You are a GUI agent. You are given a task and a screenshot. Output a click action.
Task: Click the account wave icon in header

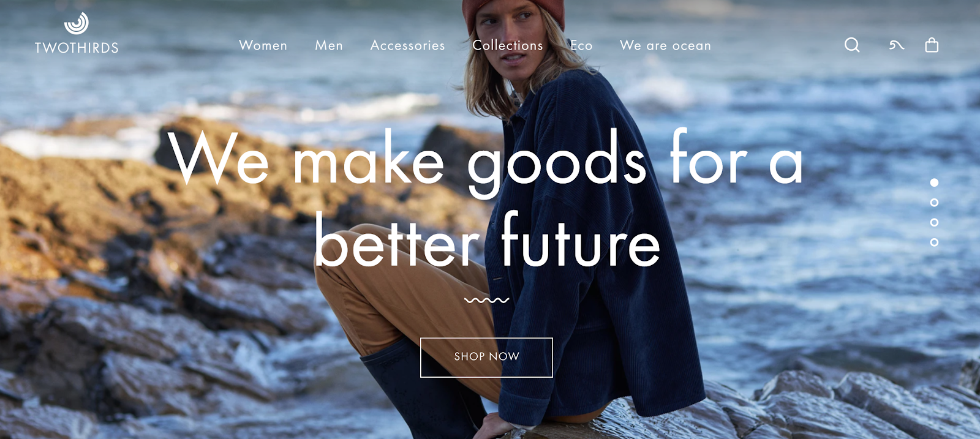click(x=897, y=45)
